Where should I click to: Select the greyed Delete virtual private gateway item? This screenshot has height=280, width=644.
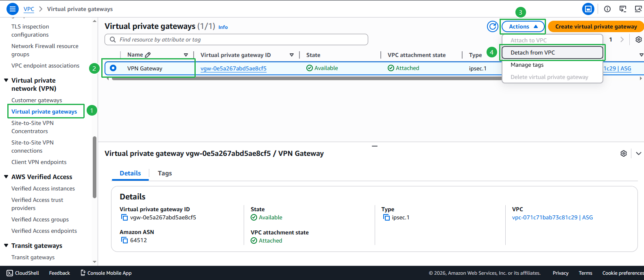(552, 77)
